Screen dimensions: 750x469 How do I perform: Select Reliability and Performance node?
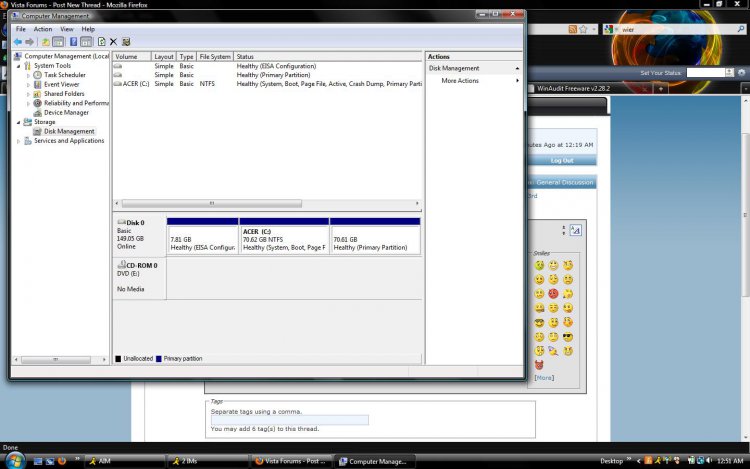pos(76,103)
